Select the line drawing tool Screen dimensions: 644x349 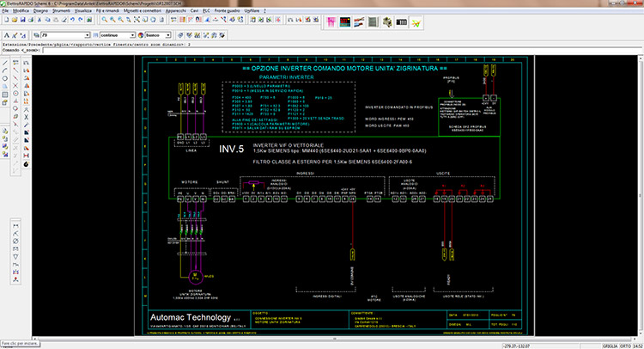coord(5,63)
